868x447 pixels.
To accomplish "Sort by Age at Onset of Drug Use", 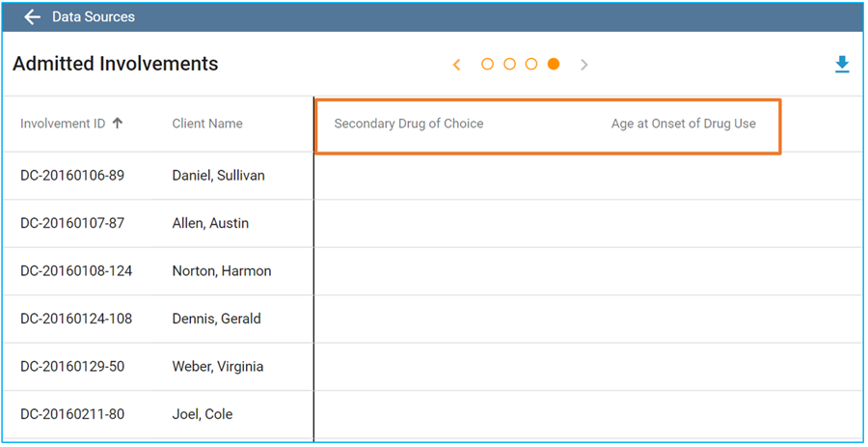I will click(x=683, y=124).
